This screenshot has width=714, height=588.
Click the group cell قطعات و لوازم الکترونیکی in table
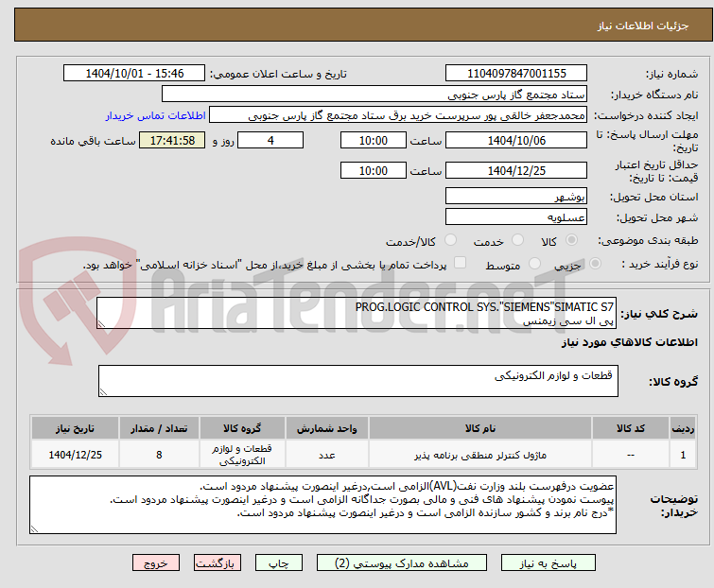(242, 455)
